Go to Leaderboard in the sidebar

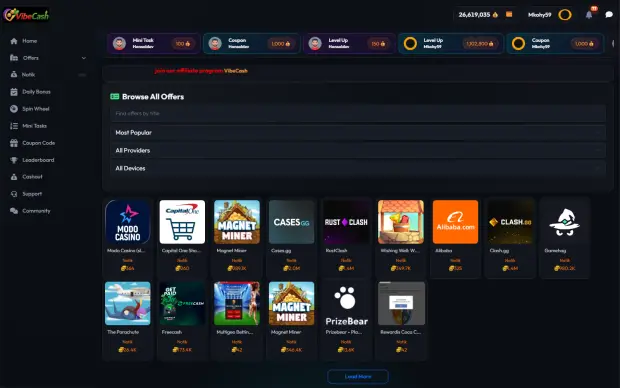tap(38, 160)
